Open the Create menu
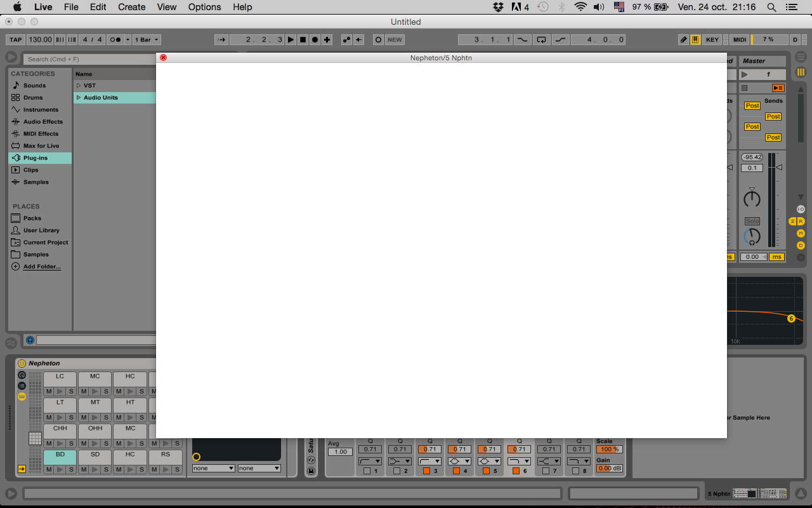Screen dimensions: 812x508 [131, 7]
